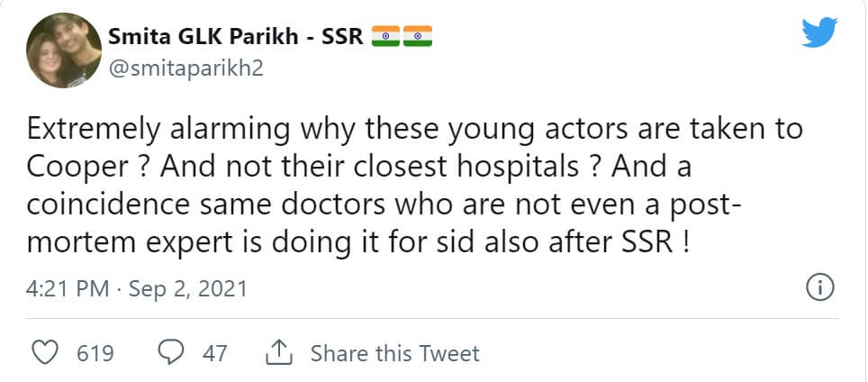The width and height of the screenshot is (868, 382).
Task: Click the first Indian flag emoji
Action: 386,37
